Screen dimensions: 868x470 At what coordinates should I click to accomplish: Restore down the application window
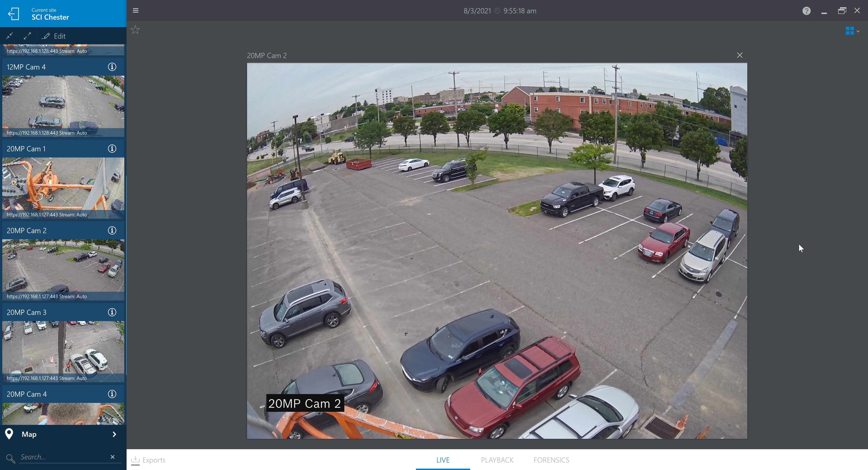click(x=842, y=11)
